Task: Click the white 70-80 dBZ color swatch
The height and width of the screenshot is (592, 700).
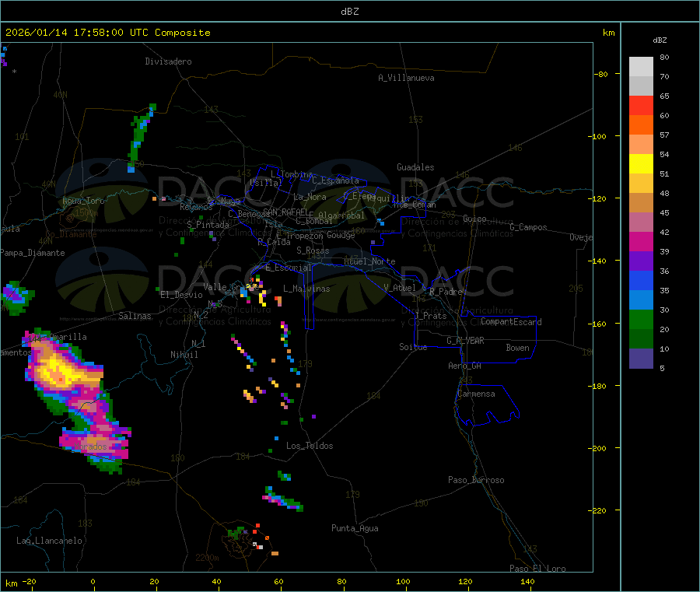Action: (x=641, y=67)
